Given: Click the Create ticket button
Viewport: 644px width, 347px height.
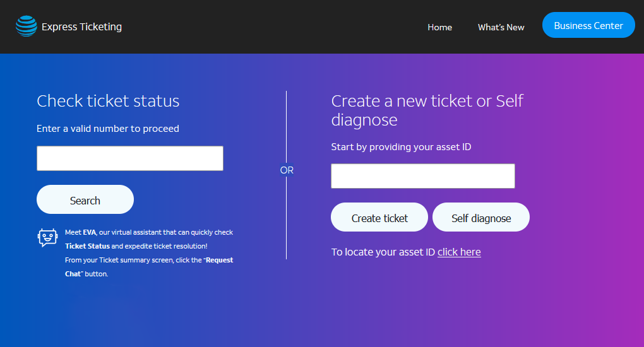Looking at the screenshot, I should (x=379, y=217).
